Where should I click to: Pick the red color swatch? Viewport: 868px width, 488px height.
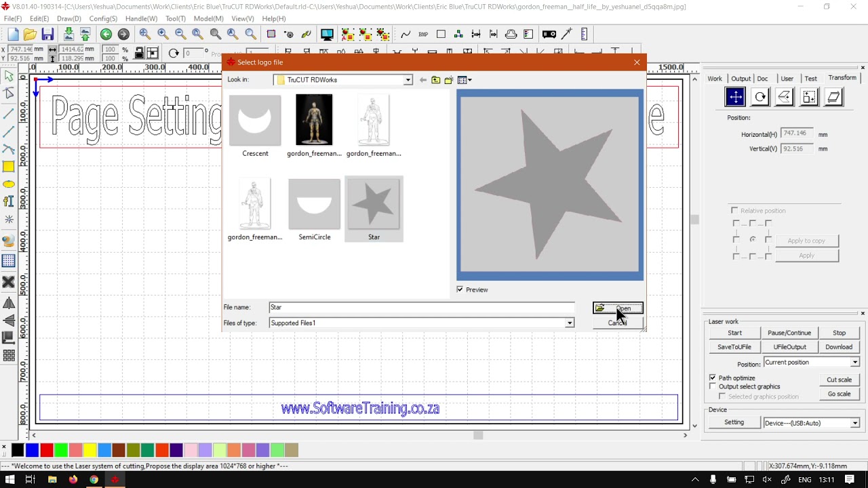click(47, 450)
